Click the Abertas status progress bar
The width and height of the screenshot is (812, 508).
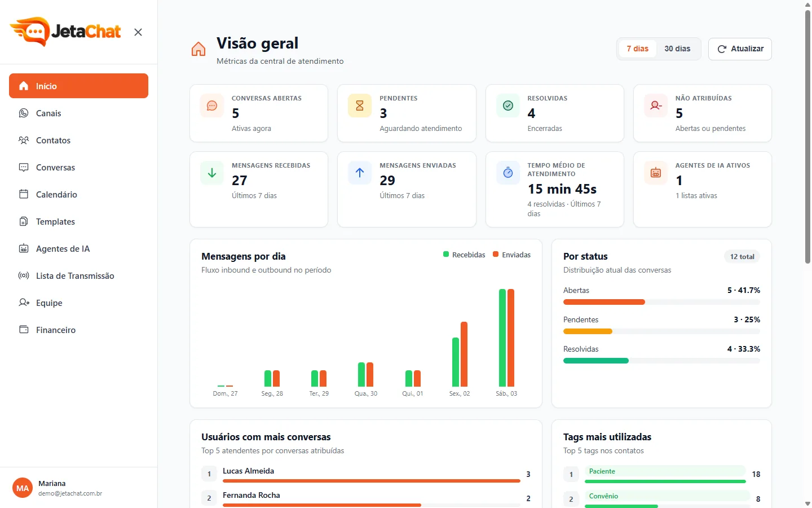(661, 302)
